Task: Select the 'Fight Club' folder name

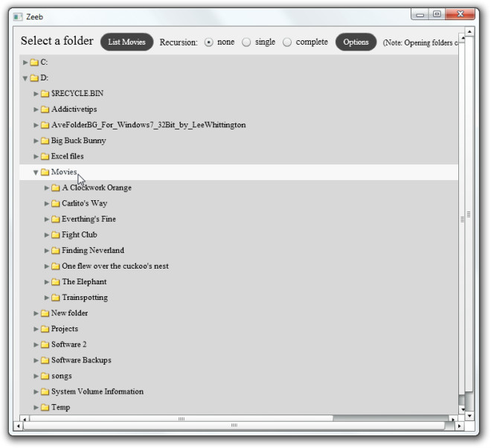Action: tap(80, 234)
